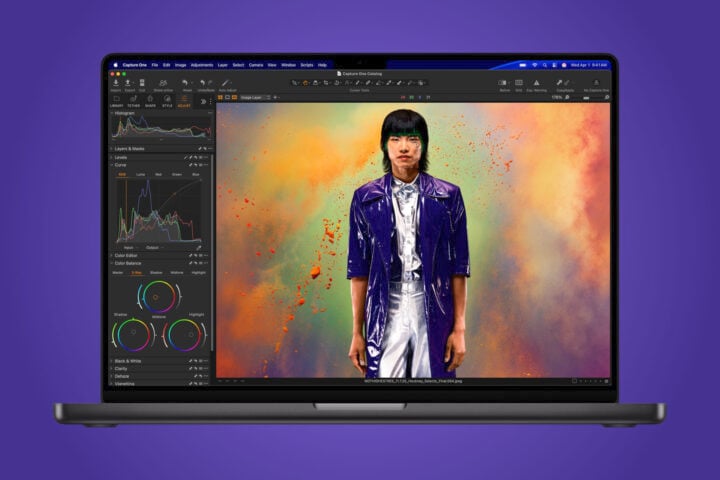Viewport: 720px width, 480px height.
Task: Collapse the Color Balance panel
Action: (x=112, y=263)
